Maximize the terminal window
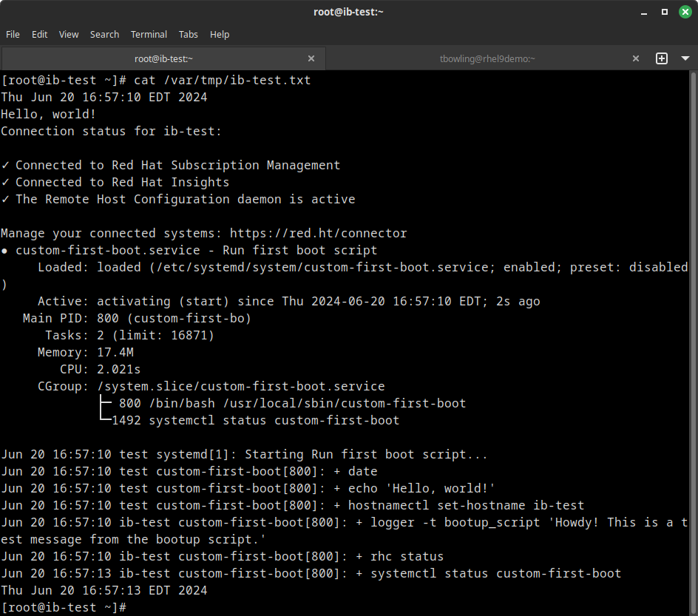 [664, 12]
